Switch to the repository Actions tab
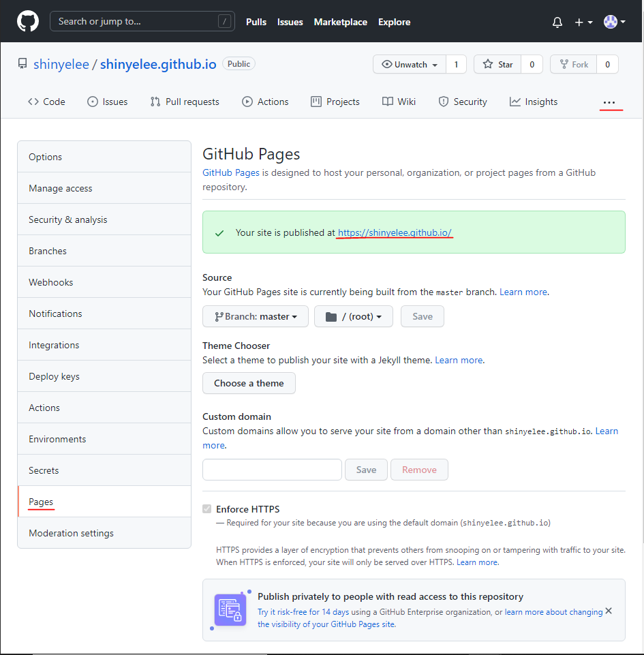Image resolution: width=644 pixels, height=655 pixels. click(x=265, y=102)
